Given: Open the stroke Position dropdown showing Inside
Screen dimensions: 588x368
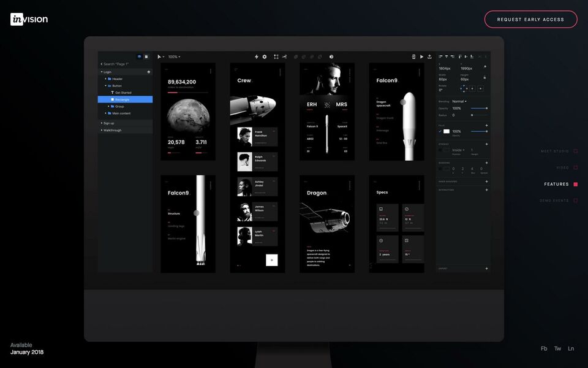Looking at the screenshot, I should click(458, 150).
